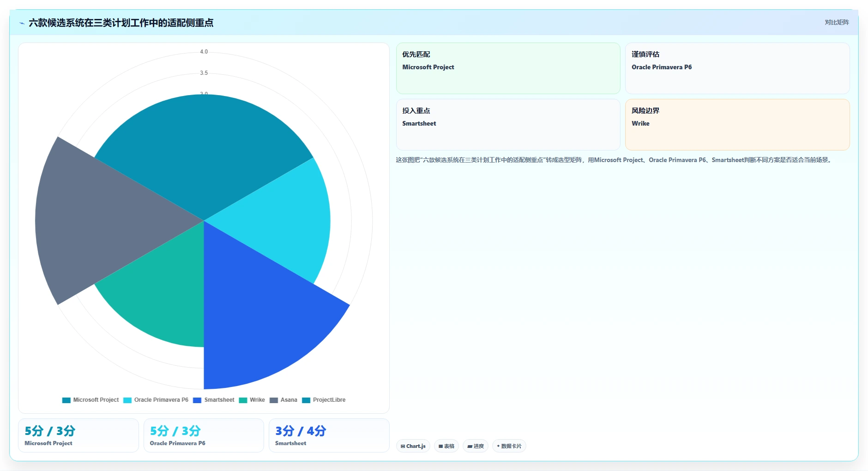Click the Wrike legend label
Viewport: 868px width, 471px height.
tap(257, 400)
